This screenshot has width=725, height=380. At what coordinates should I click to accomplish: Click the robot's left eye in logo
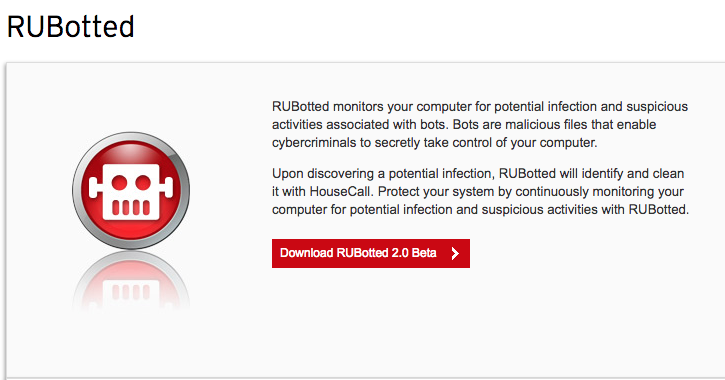coord(119,183)
